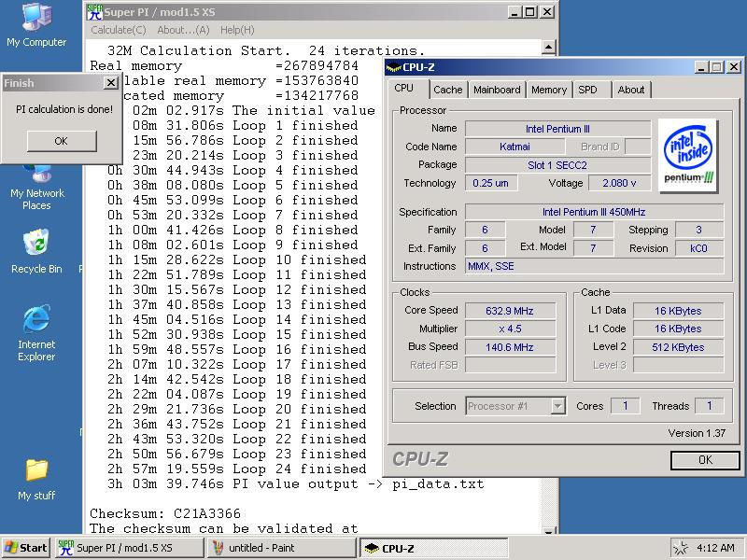Viewport: 747px width, 560px height.
Task: Switch to the Cache tab
Action: point(448,90)
